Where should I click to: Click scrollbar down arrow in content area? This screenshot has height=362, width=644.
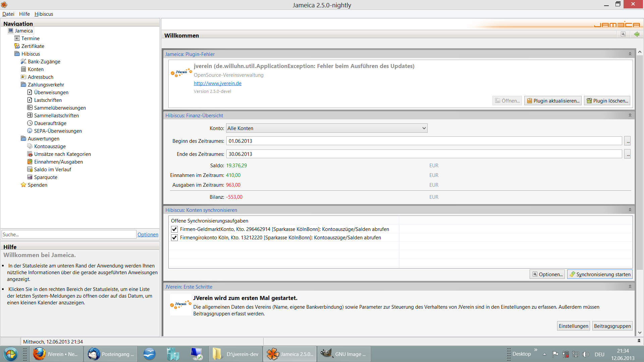click(640, 333)
